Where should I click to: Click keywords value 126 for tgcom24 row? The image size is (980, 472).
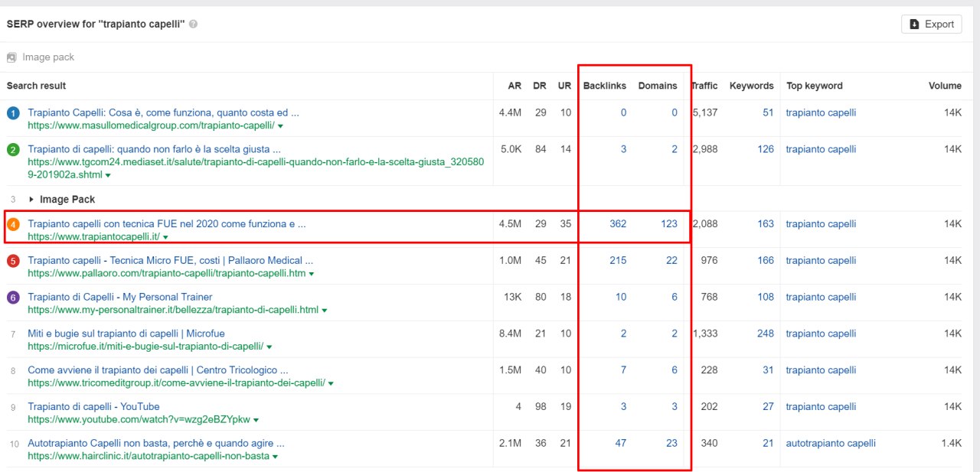[766, 149]
